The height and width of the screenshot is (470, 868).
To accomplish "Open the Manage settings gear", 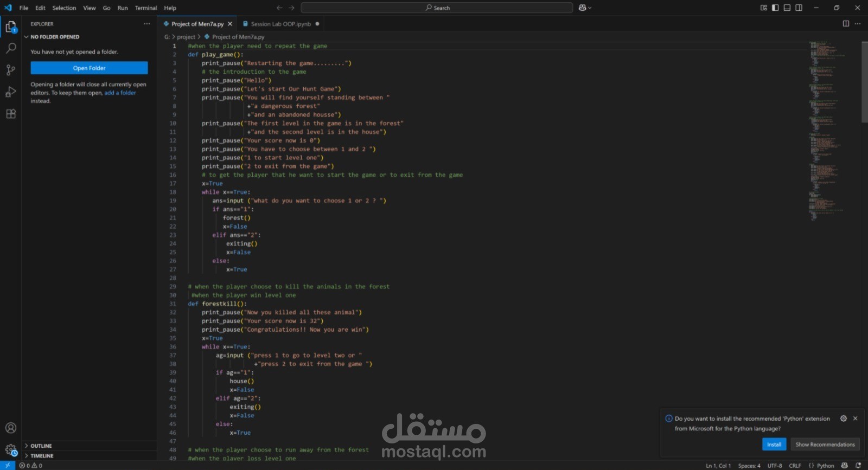I will click(10, 449).
